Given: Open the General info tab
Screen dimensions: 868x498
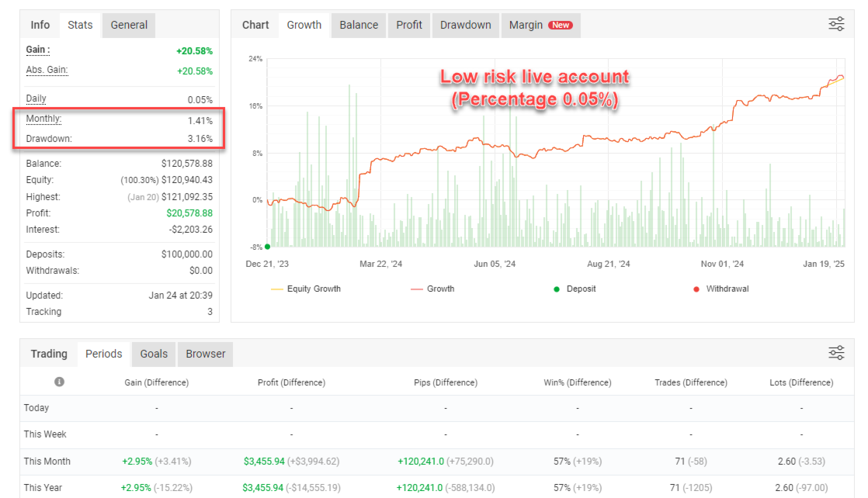Looking at the screenshot, I should [x=129, y=26].
